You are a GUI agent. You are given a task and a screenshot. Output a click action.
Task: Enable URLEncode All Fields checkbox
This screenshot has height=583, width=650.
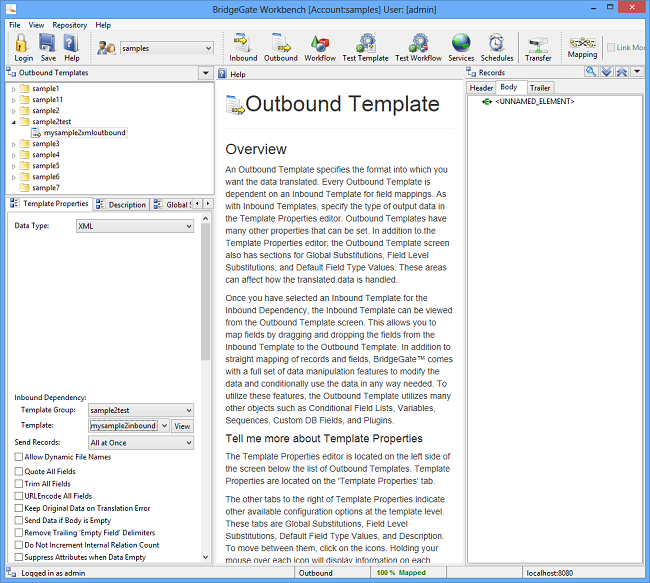click(19, 496)
